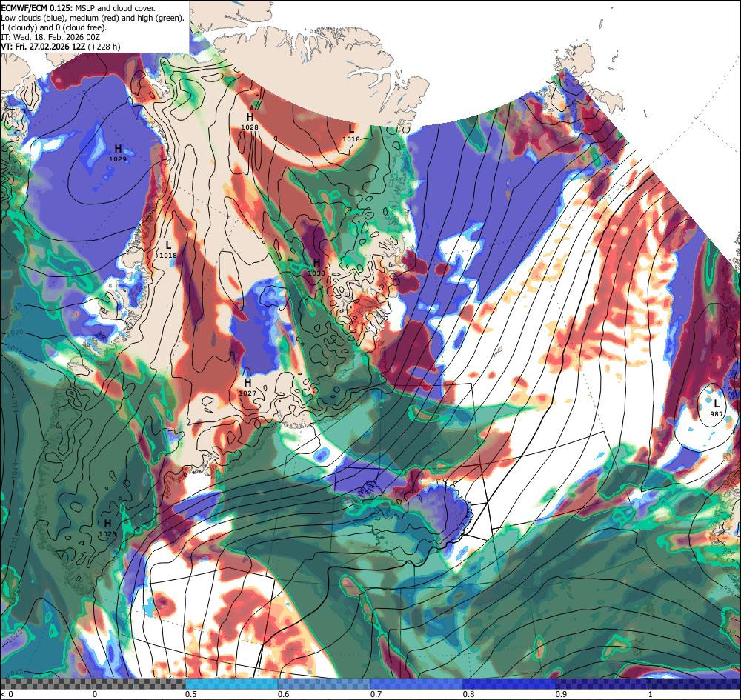The image size is (741, 700).
Task: Click the pressure value 1030
Action: (x=316, y=273)
